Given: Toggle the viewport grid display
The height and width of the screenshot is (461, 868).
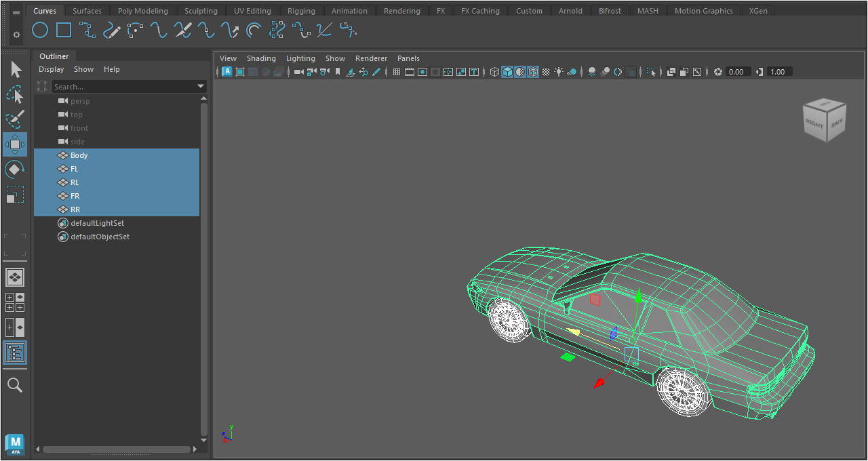Looking at the screenshot, I should (397, 72).
